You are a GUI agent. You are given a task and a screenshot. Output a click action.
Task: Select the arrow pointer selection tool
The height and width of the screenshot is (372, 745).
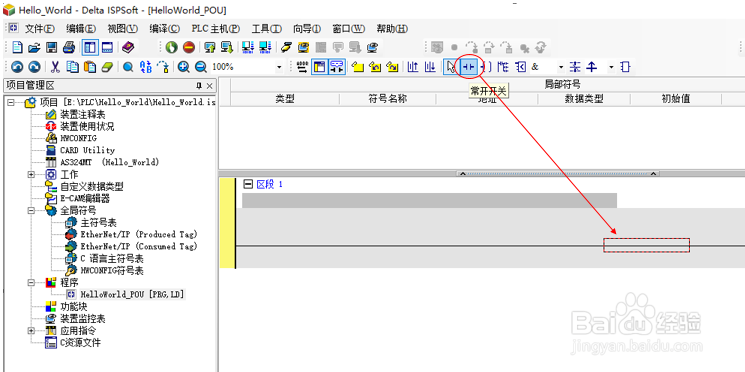click(450, 67)
